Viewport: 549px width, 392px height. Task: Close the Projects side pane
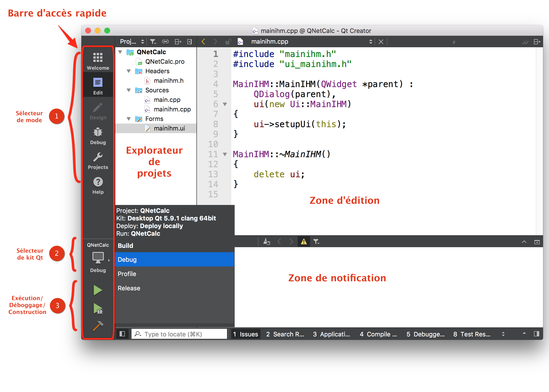[x=190, y=42]
